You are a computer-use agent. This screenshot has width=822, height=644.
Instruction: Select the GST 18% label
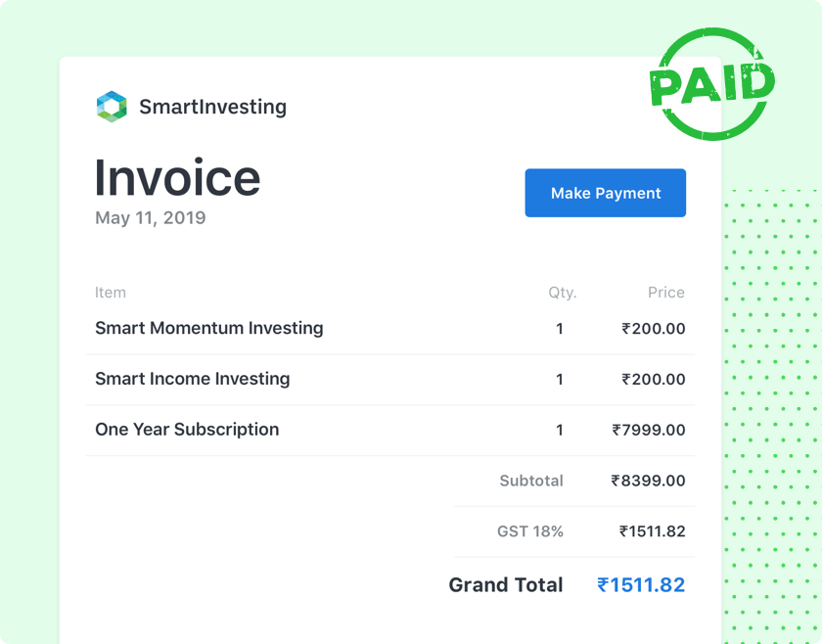click(530, 531)
